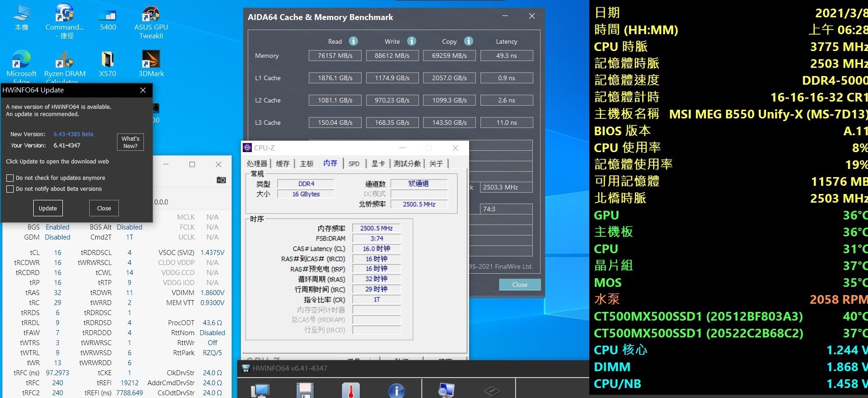Click RttPark RZQ/5 value
This screenshot has height=398, width=868.
(213, 353)
